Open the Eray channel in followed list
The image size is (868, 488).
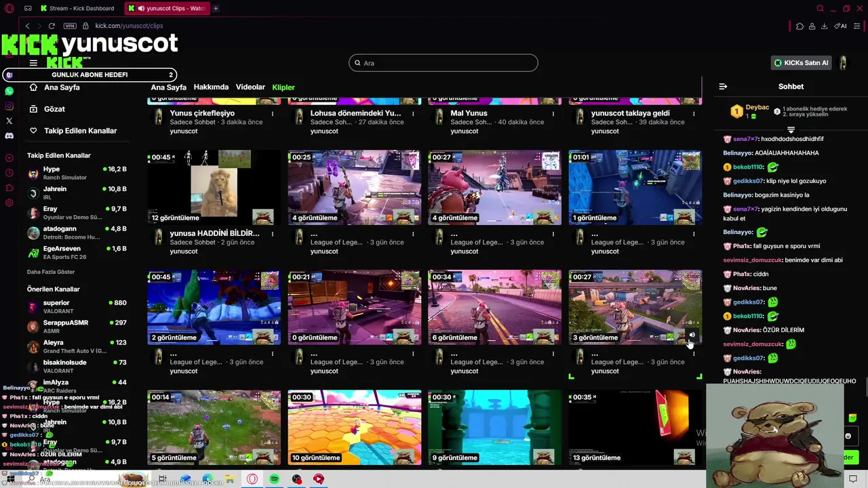coord(77,213)
